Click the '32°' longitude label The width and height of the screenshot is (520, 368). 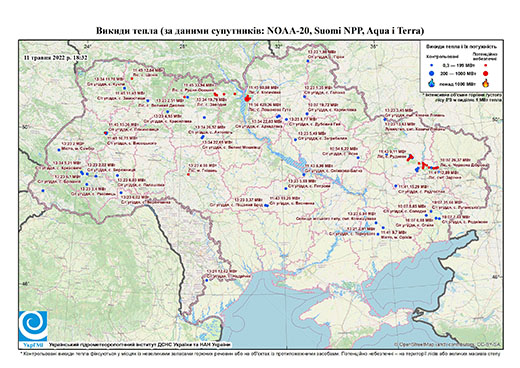(278, 46)
